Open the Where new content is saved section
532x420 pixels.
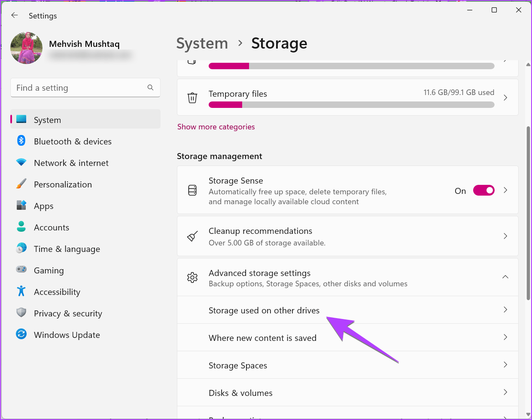click(x=348, y=337)
